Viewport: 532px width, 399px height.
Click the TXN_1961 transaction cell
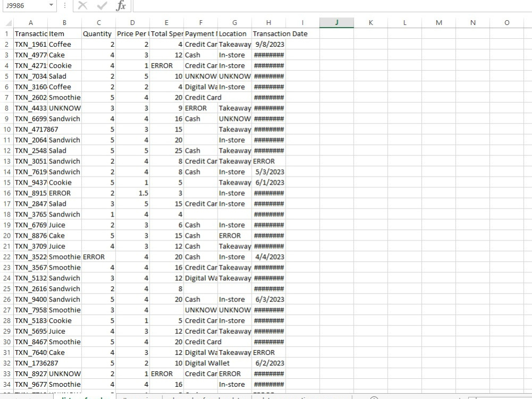click(30, 44)
